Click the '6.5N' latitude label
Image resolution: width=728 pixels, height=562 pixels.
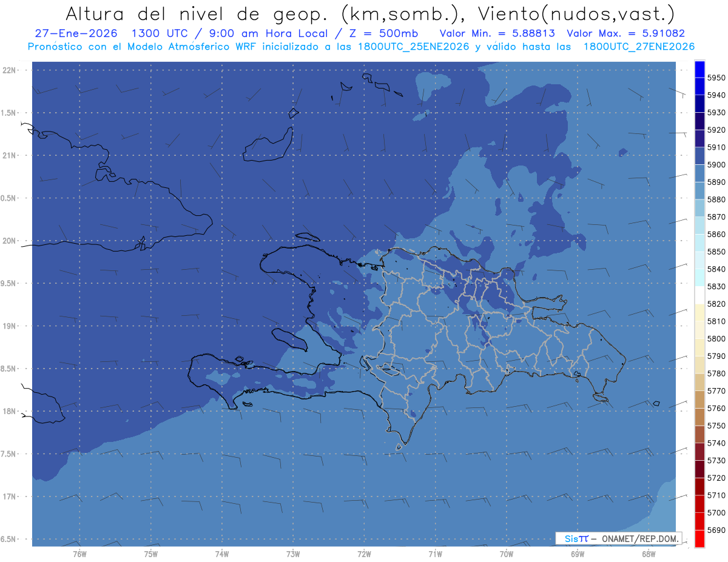[9, 539]
